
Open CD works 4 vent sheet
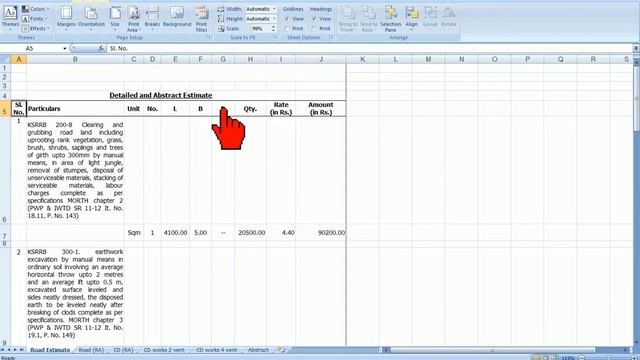(x=216, y=350)
